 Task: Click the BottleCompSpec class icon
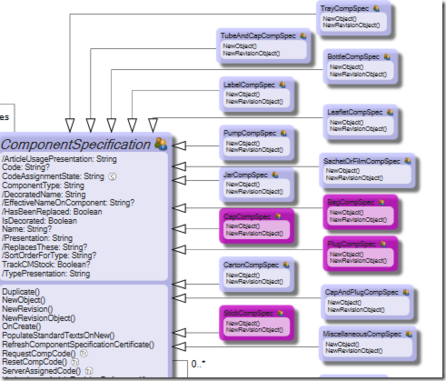coord(387,57)
